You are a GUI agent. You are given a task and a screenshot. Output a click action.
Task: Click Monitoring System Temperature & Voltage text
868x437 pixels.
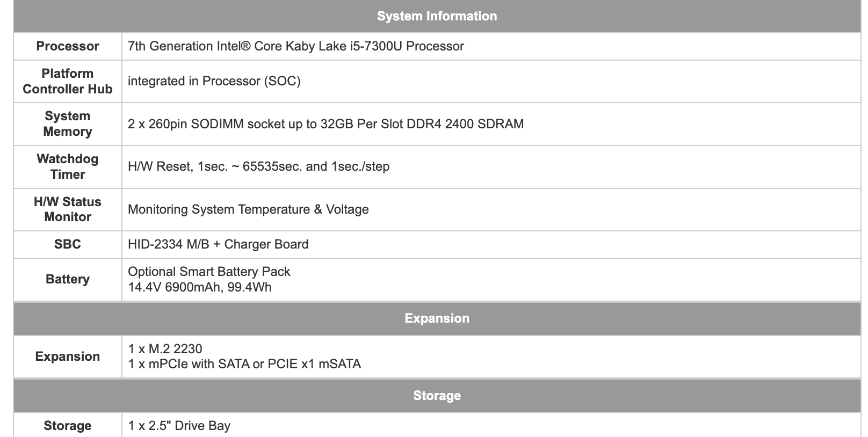pyautogui.click(x=248, y=209)
